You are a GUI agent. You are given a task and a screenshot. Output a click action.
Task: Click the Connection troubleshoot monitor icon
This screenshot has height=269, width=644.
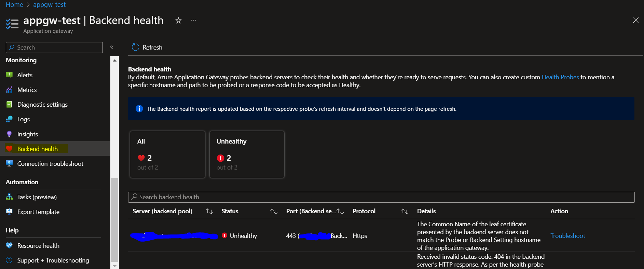click(9, 163)
